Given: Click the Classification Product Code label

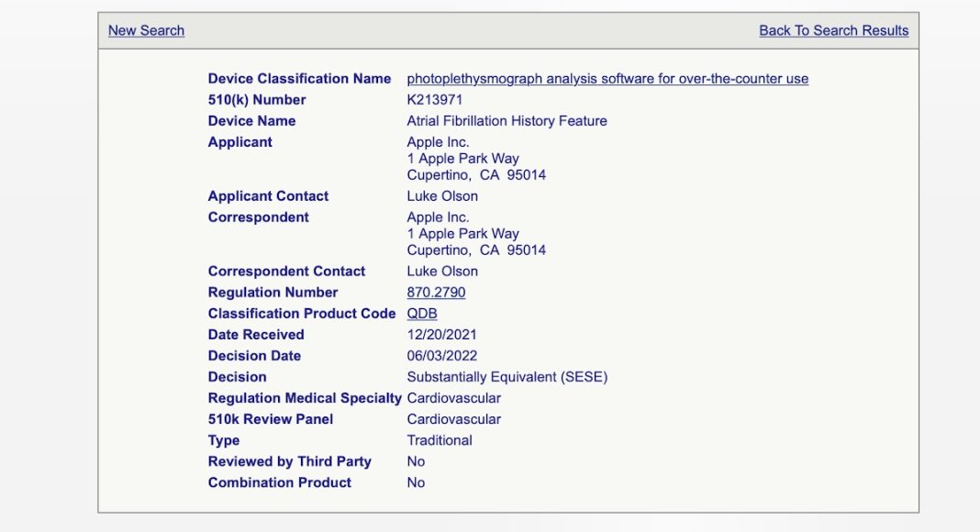Looking at the screenshot, I should 301,314.
